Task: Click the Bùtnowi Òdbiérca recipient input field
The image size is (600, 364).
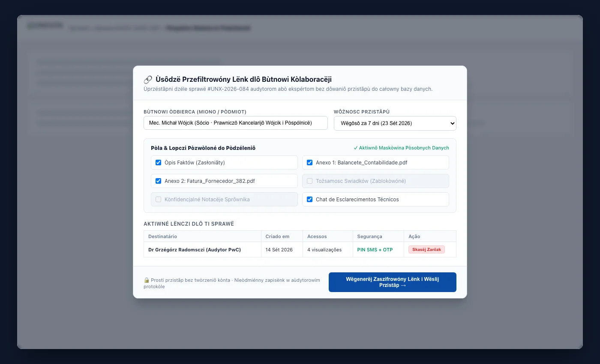Action: [236, 123]
